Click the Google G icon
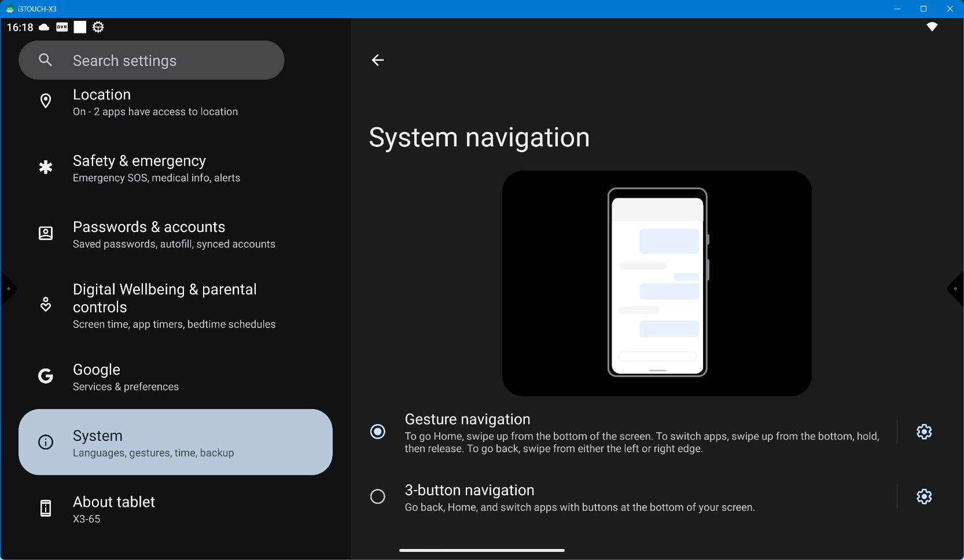 point(46,377)
